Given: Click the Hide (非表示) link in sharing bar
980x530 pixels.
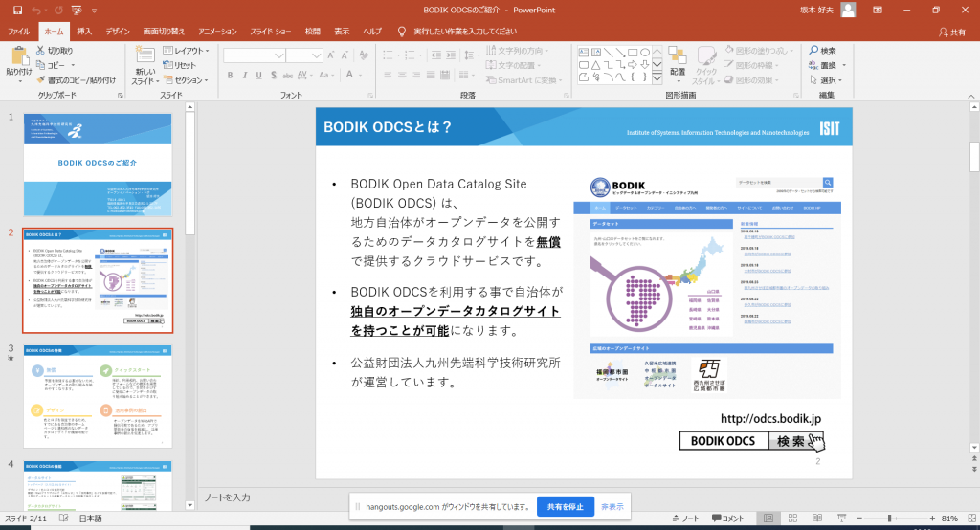Looking at the screenshot, I should point(612,506).
